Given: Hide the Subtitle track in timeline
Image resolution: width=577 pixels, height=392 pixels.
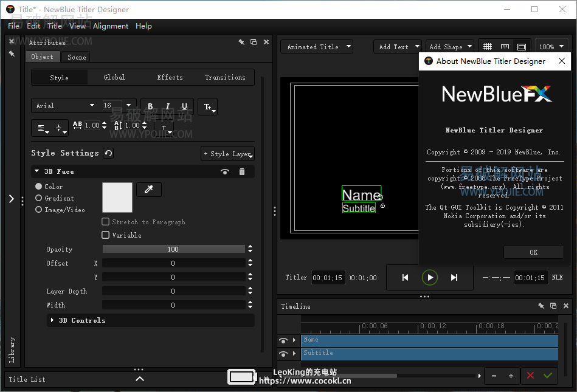Looking at the screenshot, I should click(x=283, y=354).
